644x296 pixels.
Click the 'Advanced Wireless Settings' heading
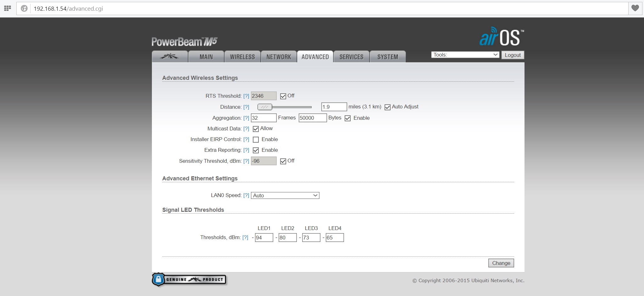(200, 78)
